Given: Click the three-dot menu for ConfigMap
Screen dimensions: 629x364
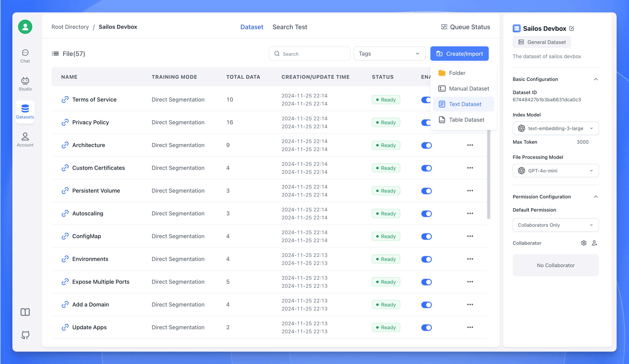Looking at the screenshot, I should 470,236.
